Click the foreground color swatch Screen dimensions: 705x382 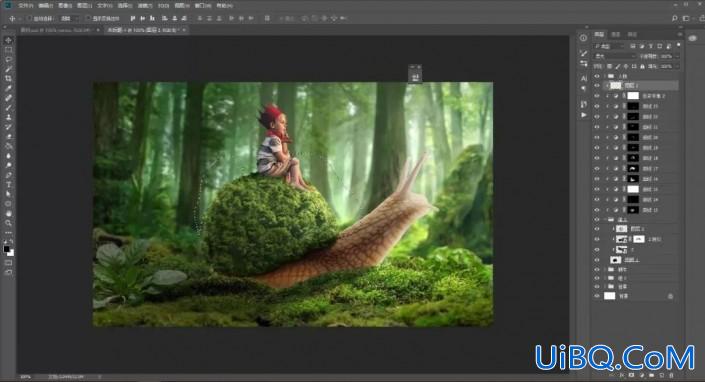(x=6, y=249)
